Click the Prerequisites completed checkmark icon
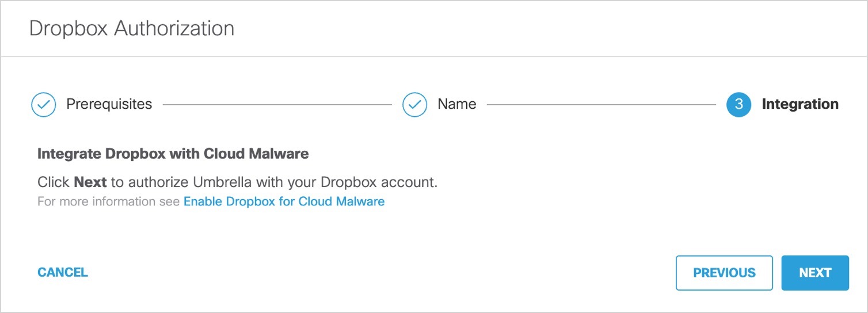 [x=43, y=105]
